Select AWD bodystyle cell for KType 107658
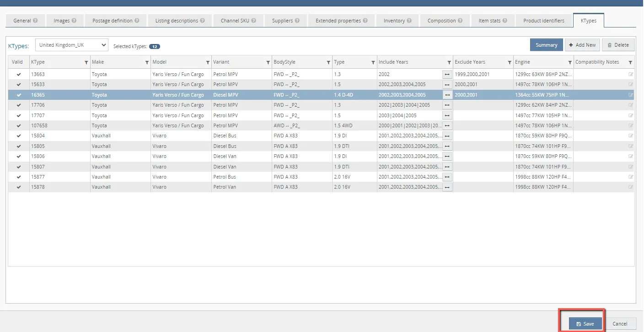 point(302,125)
